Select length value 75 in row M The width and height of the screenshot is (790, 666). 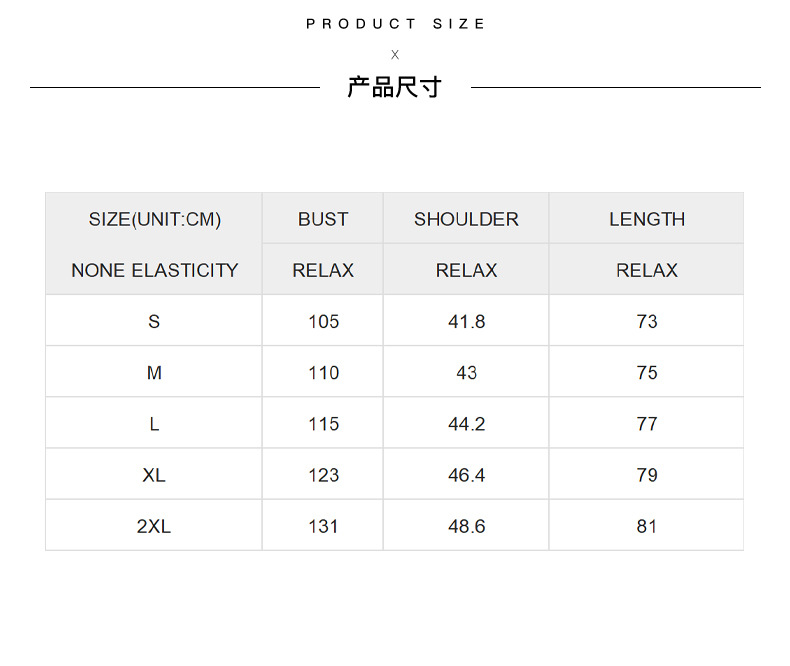tap(647, 373)
